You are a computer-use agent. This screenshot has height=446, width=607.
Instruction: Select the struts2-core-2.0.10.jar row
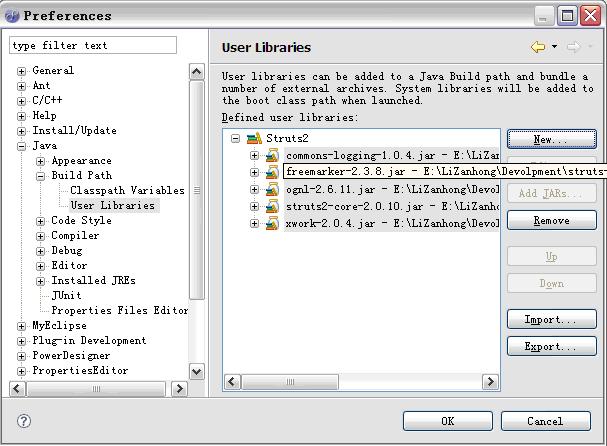[392, 206]
